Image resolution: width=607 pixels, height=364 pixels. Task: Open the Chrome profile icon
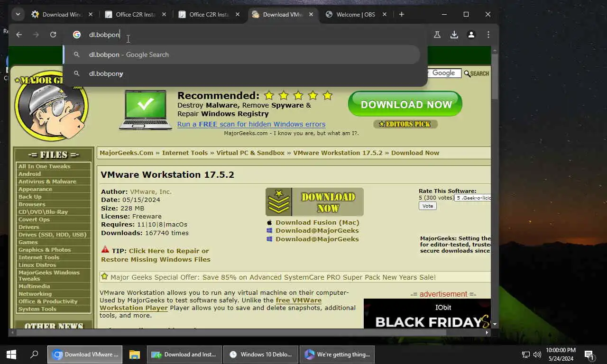[x=471, y=35]
